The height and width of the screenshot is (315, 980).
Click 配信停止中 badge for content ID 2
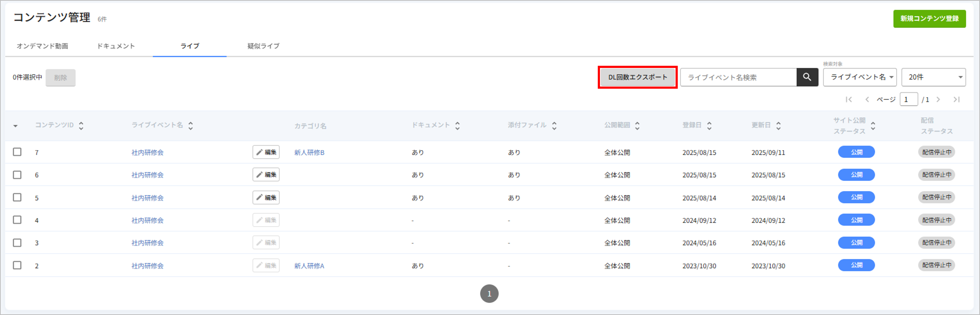point(937,265)
